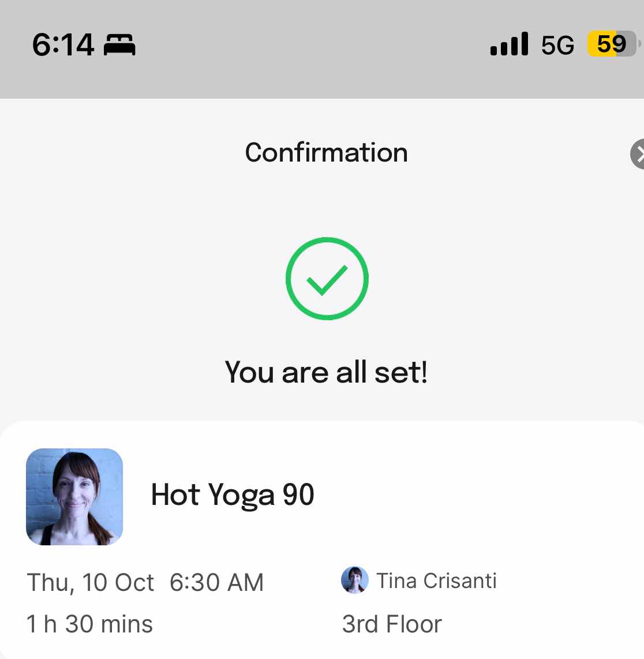The image size is (644, 659).
Task: Tap the cellular signal bars icon
Action: 509,44
